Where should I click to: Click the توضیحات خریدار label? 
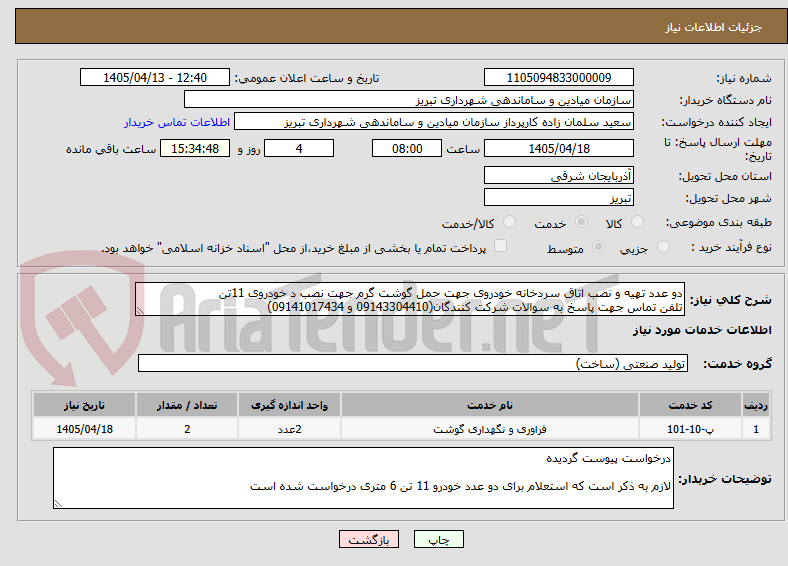pyautogui.click(x=725, y=479)
